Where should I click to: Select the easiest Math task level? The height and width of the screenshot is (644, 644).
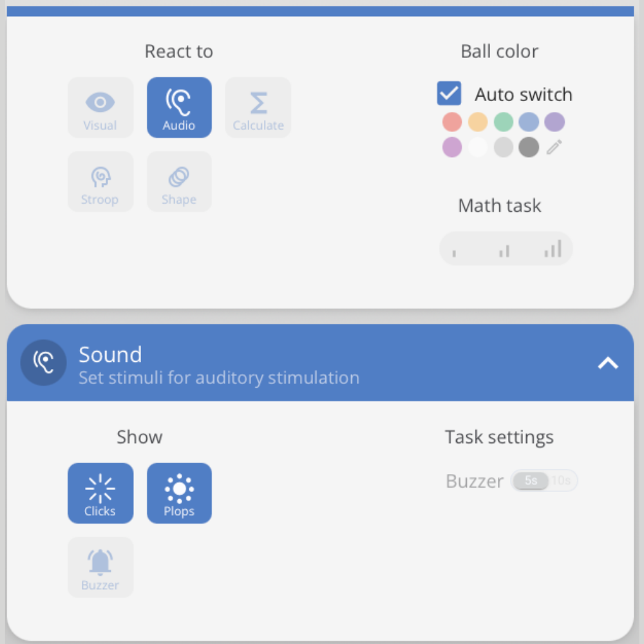click(455, 251)
